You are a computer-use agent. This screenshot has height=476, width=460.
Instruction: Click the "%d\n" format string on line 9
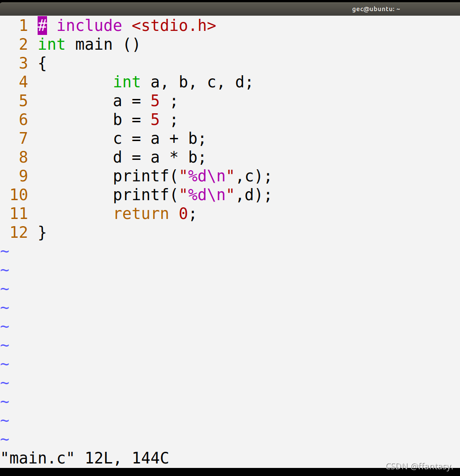207,176
